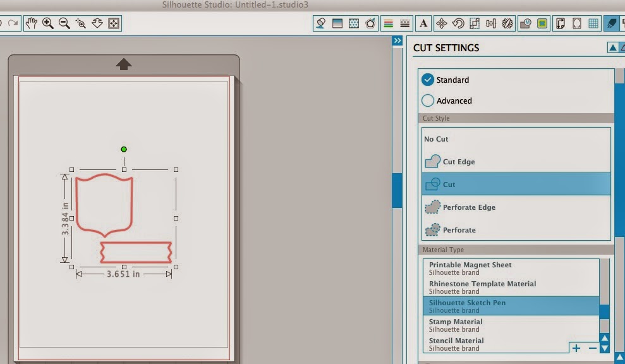Open the Fill Pattern window
This screenshot has height=364, width=625.
coord(353,23)
